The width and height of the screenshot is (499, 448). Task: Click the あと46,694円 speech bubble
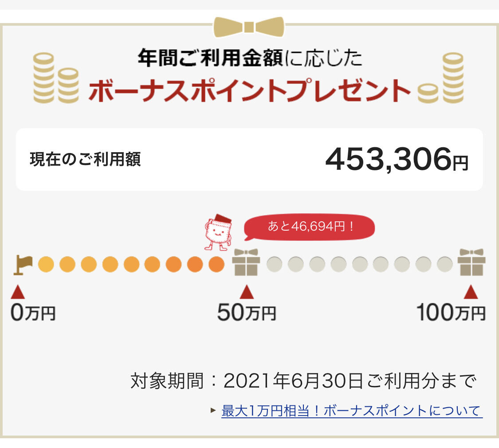tap(309, 227)
